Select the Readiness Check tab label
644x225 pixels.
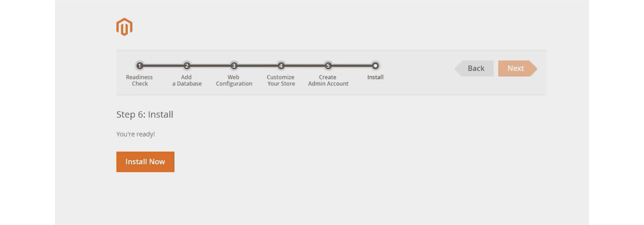point(139,80)
